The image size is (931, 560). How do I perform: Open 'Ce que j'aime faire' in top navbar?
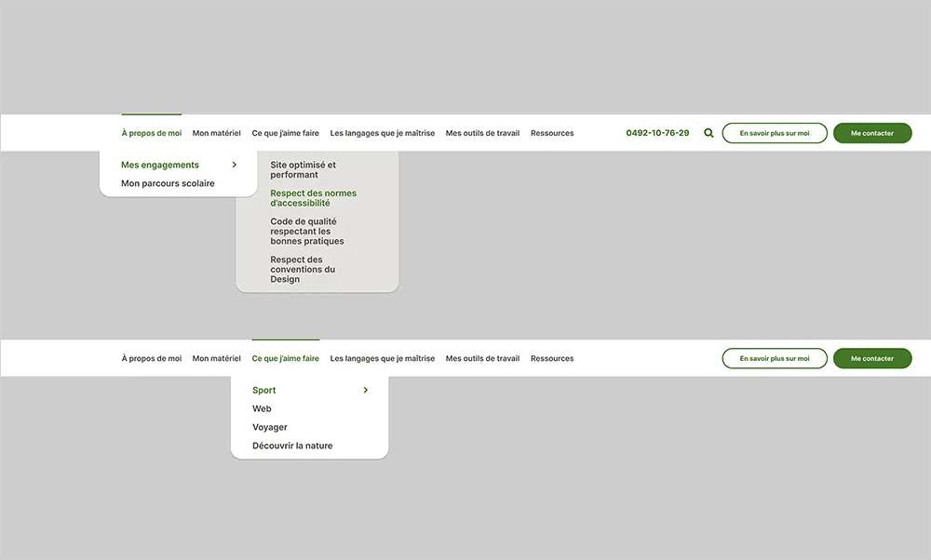pyautogui.click(x=286, y=133)
